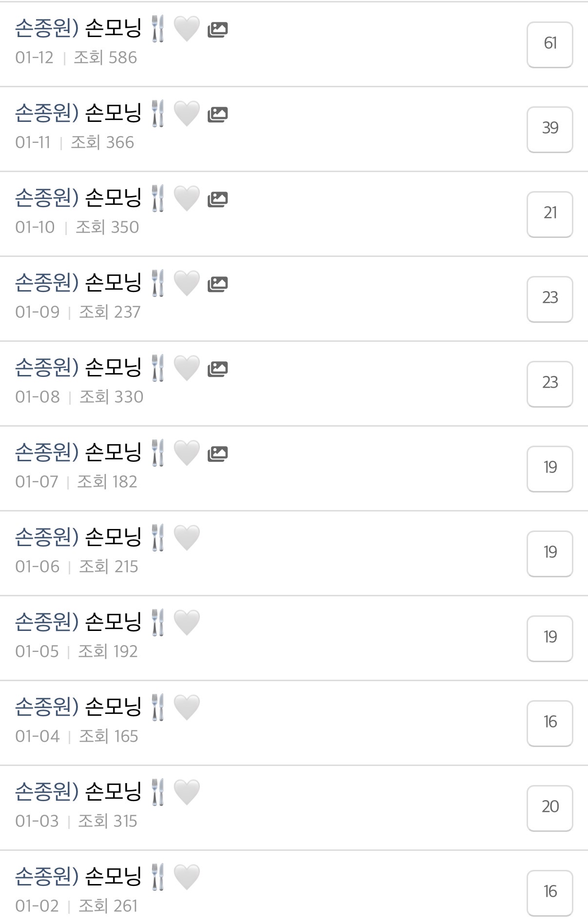The width and height of the screenshot is (588, 924).
Task: Click the image icon on the 01-11 post
Action: click(x=217, y=115)
